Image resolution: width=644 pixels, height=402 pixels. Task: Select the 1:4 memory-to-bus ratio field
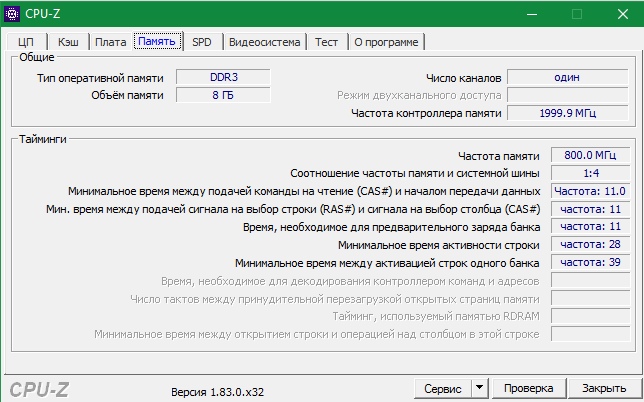click(x=590, y=173)
